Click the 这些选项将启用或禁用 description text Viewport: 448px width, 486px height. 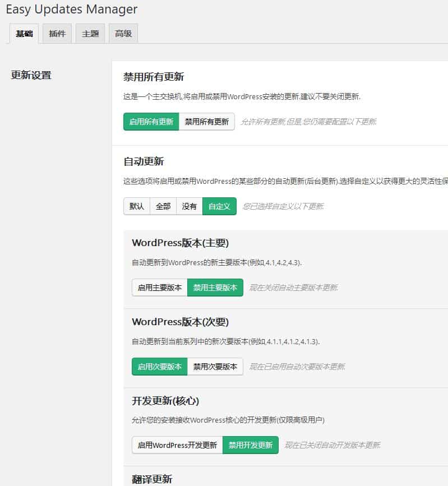tap(285, 181)
